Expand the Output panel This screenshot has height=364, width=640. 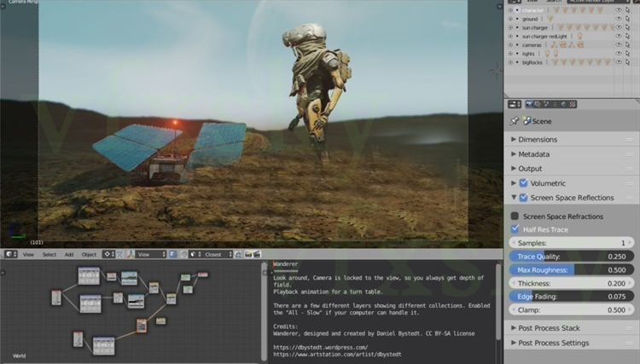point(514,168)
